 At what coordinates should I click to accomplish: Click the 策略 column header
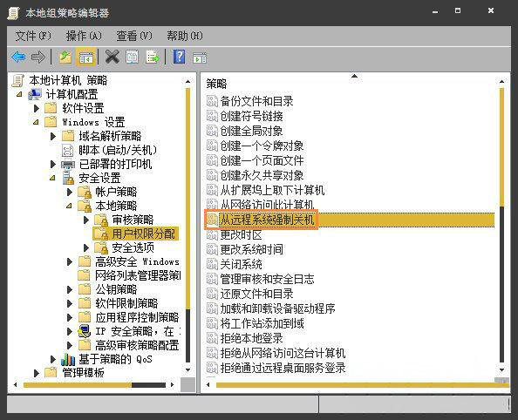click(217, 84)
